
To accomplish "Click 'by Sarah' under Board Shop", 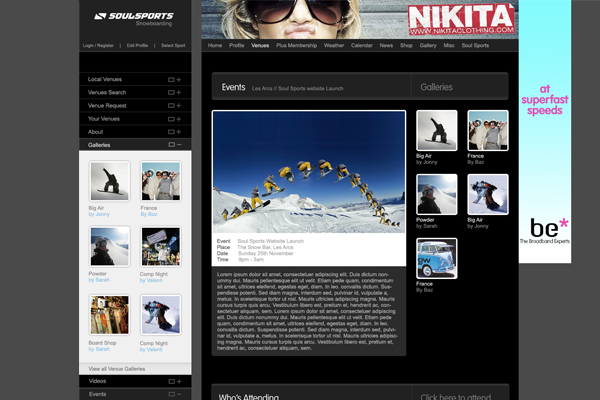I will click(99, 349).
